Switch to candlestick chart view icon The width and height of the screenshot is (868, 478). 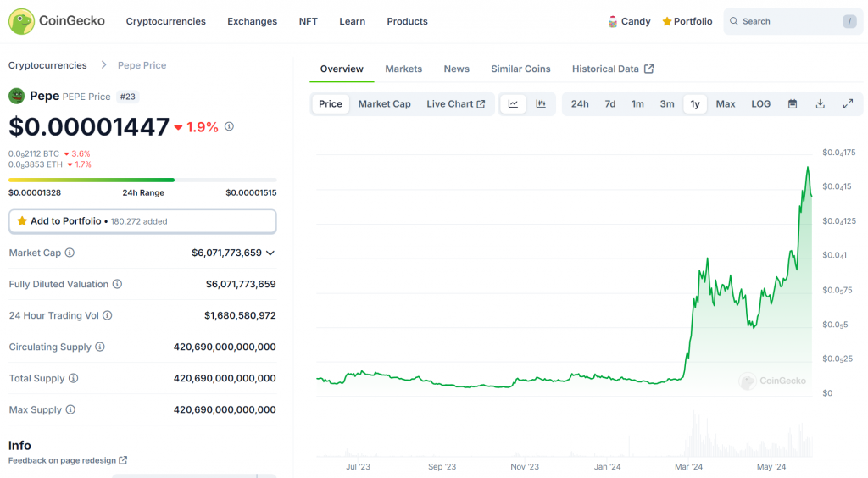click(541, 104)
